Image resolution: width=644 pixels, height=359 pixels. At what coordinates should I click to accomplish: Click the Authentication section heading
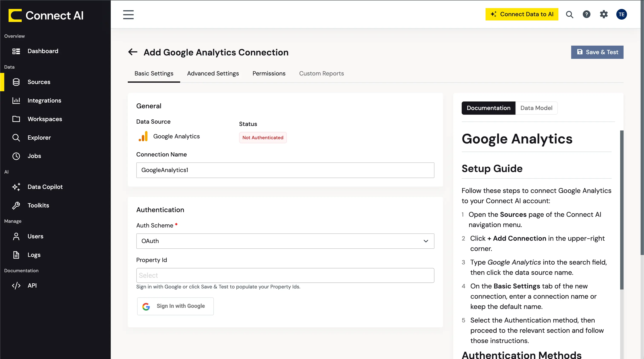pyautogui.click(x=160, y=210)
